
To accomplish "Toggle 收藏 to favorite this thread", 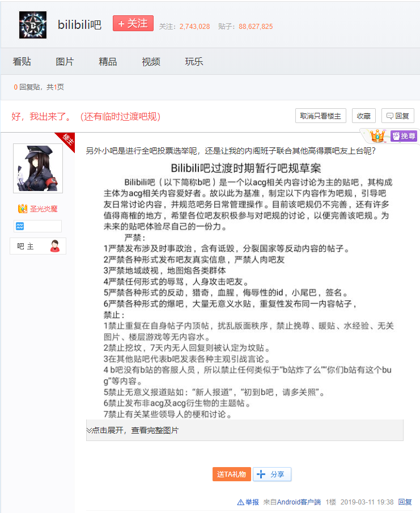I will [x=363, y=116].
